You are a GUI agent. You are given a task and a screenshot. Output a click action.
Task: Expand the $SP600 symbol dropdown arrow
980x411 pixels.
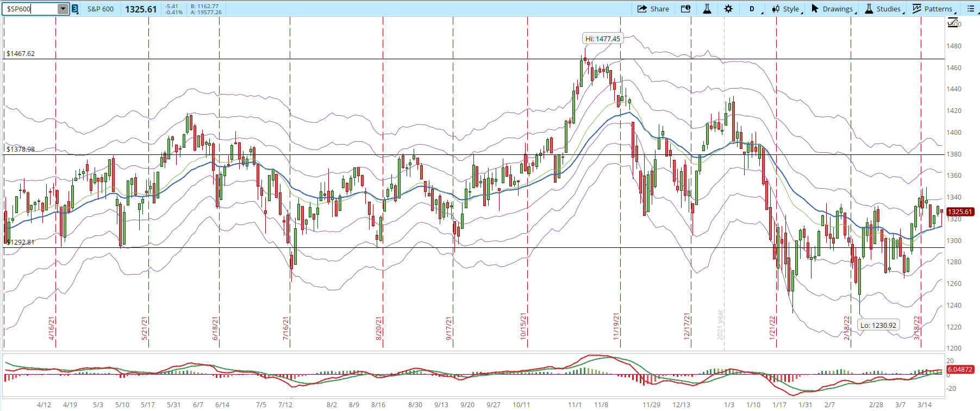click(63, 9)
